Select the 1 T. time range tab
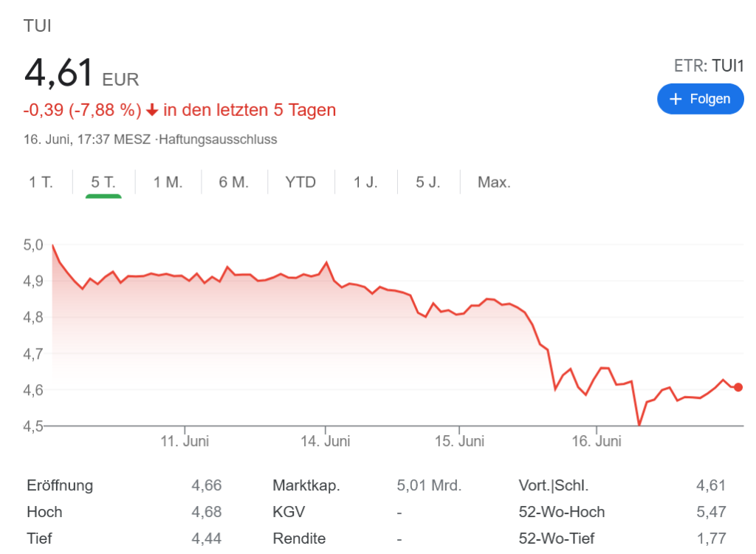Image resolution: width=756 pixels, height=554 pixels. (x=41, y=182)
